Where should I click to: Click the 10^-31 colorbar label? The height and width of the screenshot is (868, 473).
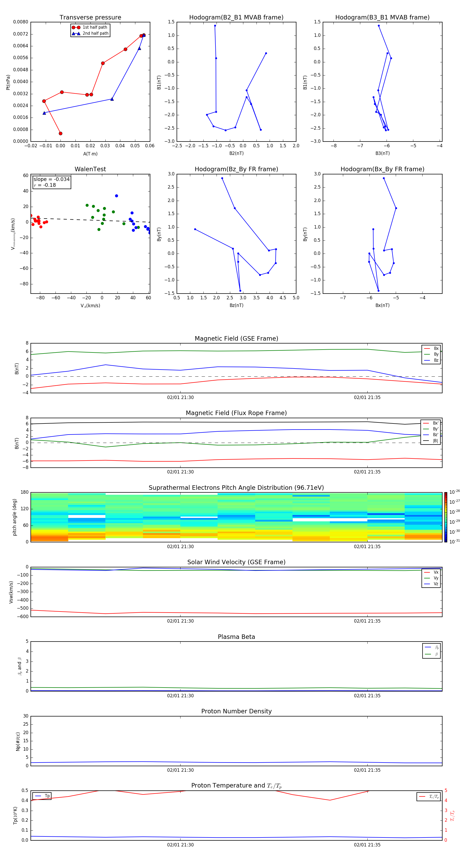coord(455,542)
